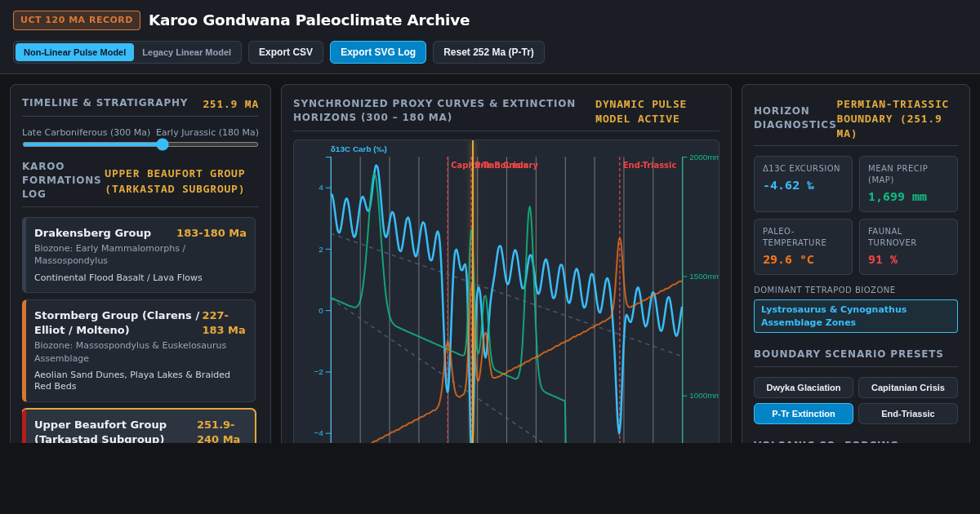980x514 pixels.
Task: Select the Drakensberg Group formation card
Action: point(139,255)
